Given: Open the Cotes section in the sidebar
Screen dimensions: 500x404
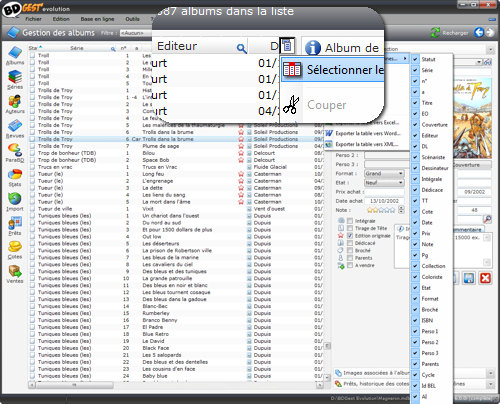Looking at the screenshot, I should pos(15,250).
